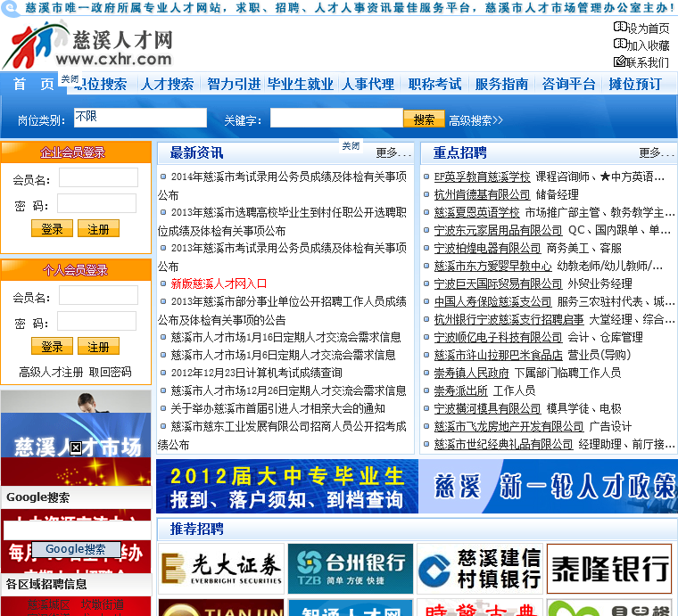Click 关闭 near the 首页 menu

70,79
